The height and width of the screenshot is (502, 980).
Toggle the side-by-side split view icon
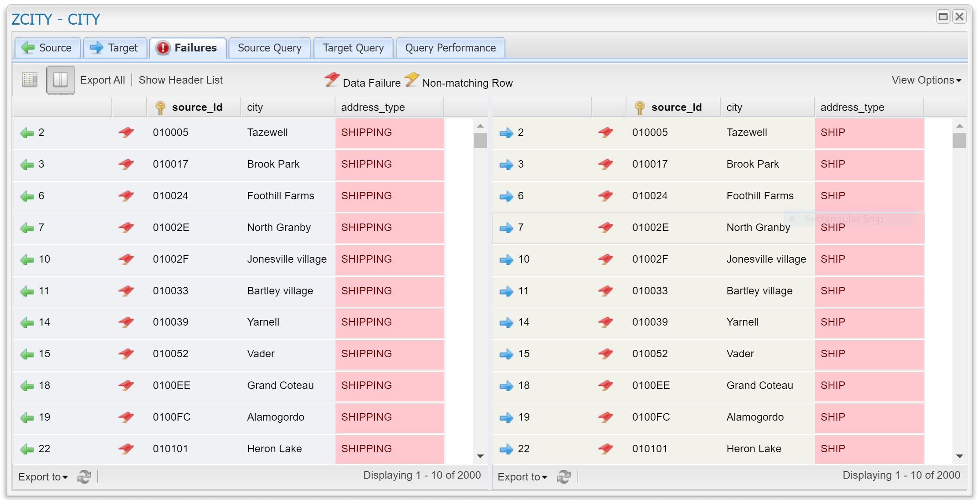point(60,80)
